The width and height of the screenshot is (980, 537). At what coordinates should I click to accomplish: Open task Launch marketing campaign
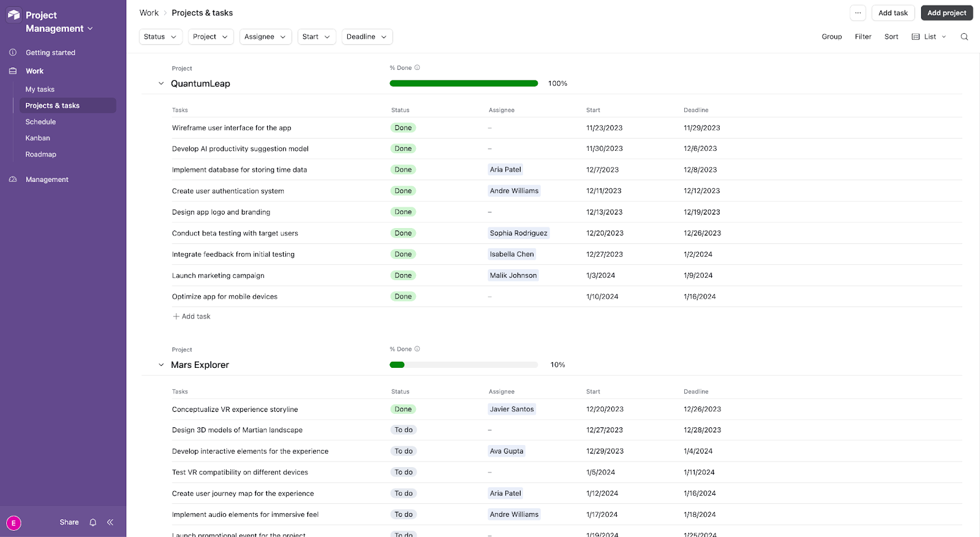point(218,276)
